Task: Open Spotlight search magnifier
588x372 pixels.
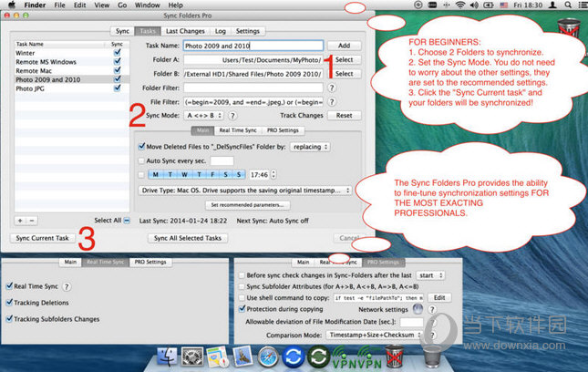Action: (568, 5)
